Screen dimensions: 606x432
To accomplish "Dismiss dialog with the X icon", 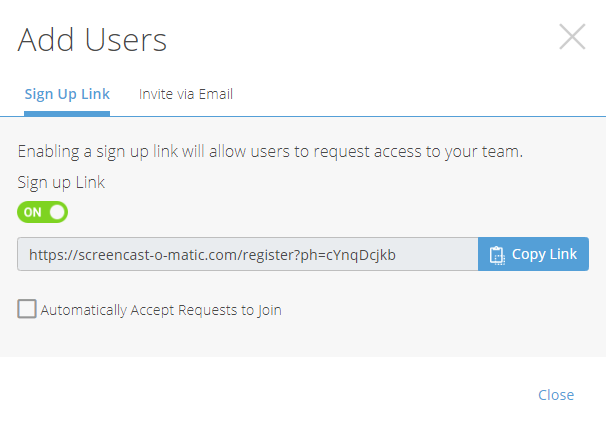I will (x=572, y=37).
